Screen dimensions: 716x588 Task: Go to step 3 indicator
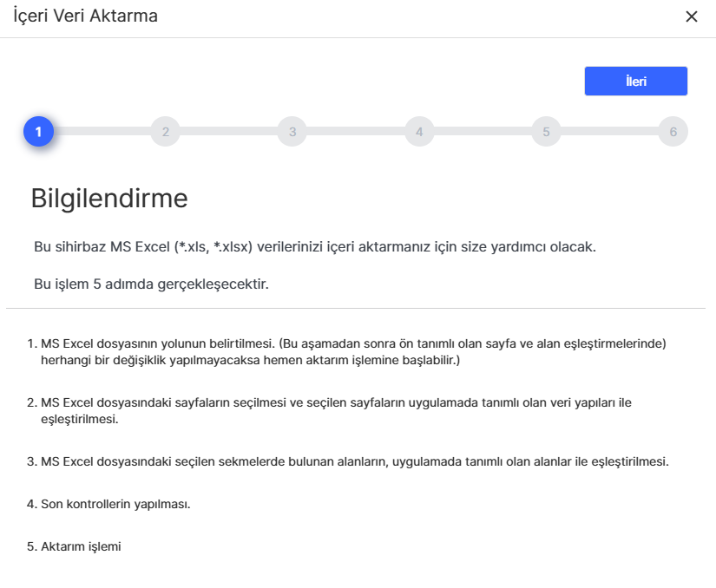[292, 132]
